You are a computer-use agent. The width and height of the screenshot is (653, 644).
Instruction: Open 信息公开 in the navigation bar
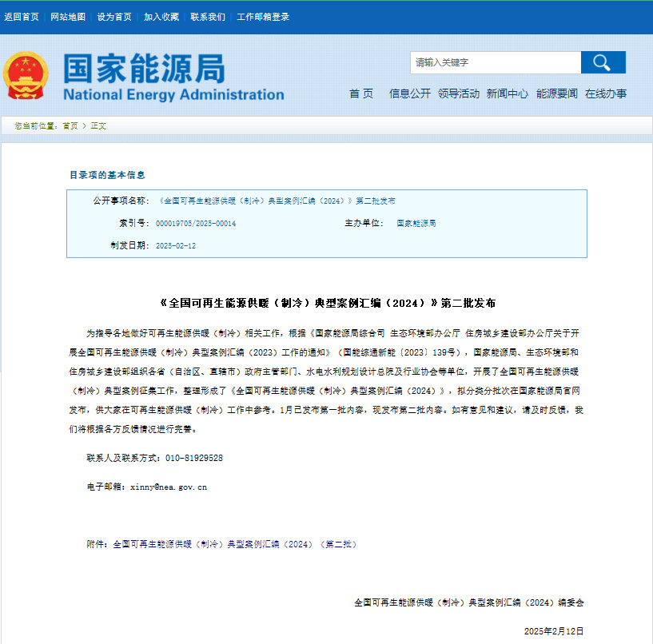click(408, 93)
